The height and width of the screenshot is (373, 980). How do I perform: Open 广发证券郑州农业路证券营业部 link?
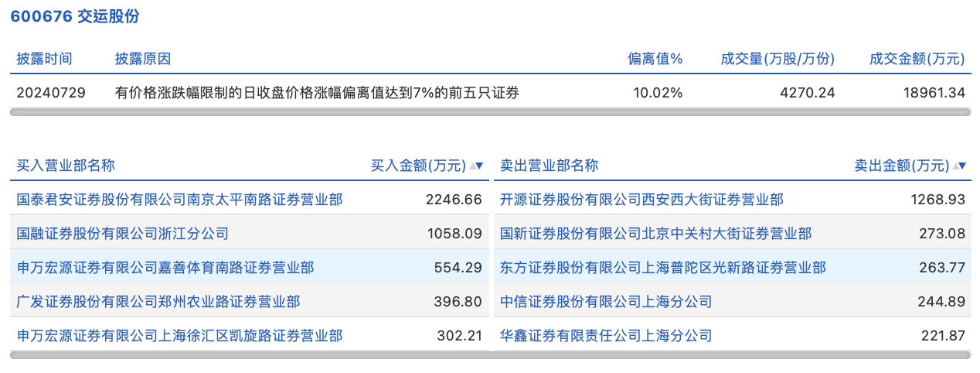point(158,301)
